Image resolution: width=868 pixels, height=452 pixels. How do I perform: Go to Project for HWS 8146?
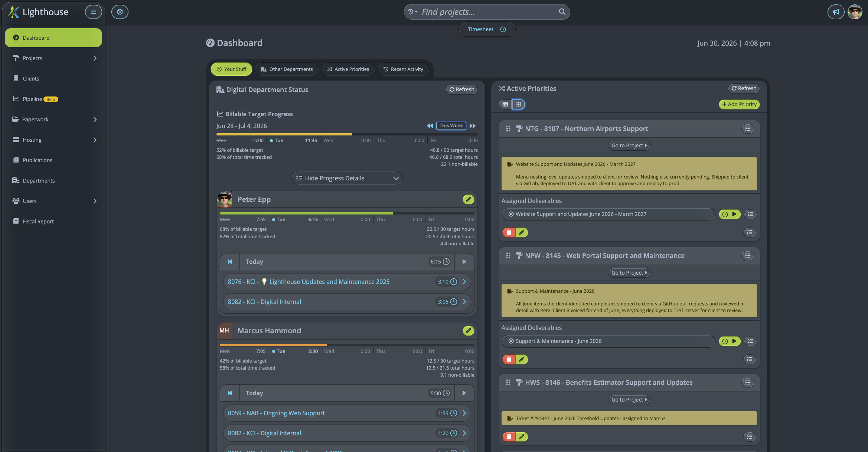coord(629,400)
